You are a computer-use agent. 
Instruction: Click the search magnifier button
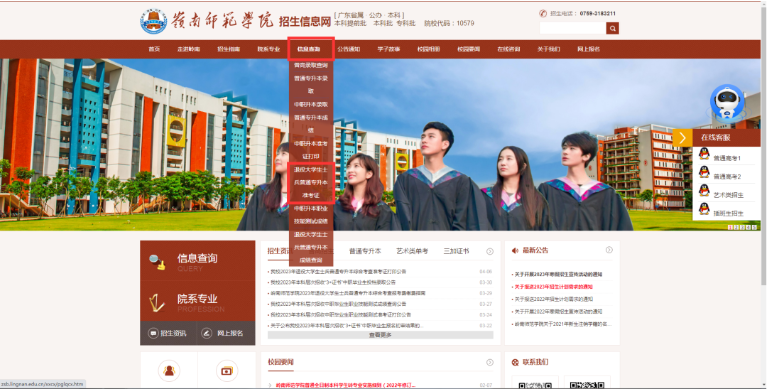(x=612, y=28)
